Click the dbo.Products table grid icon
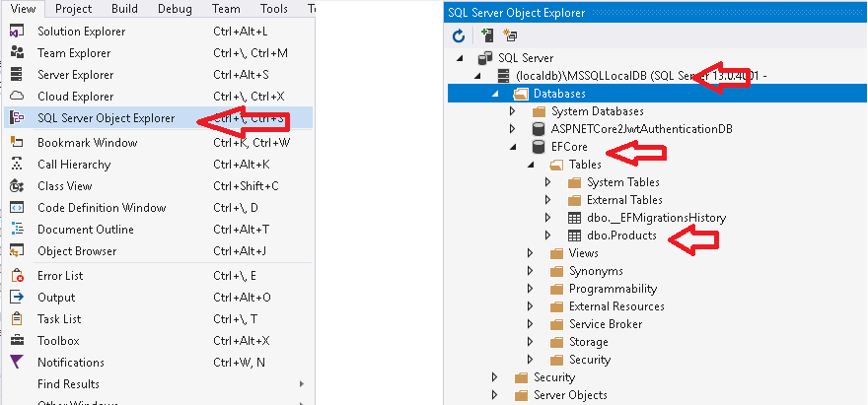The width and height of the screenshot is (868, 405). tap(574, 236)
